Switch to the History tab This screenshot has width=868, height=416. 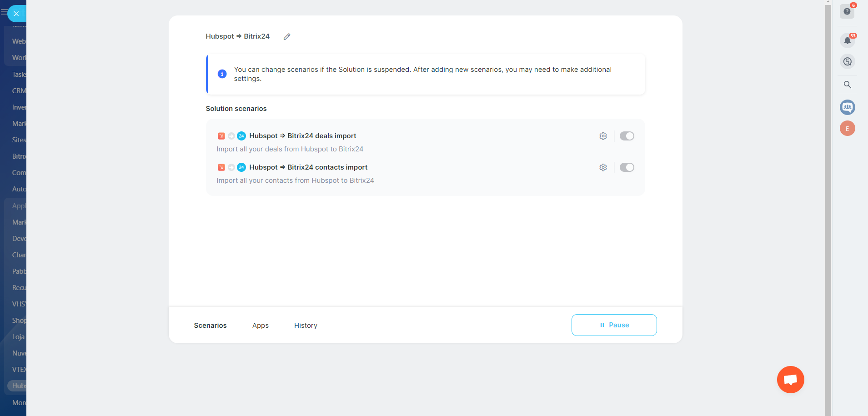[x=306, y=326]
